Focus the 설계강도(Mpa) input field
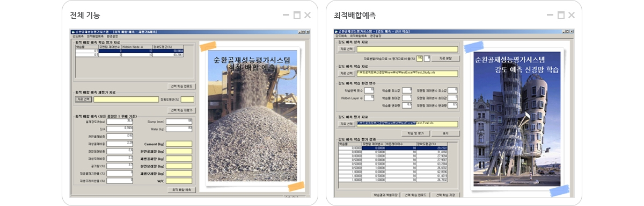This screenshot has height=206, width=644. [x=120, y=122]
